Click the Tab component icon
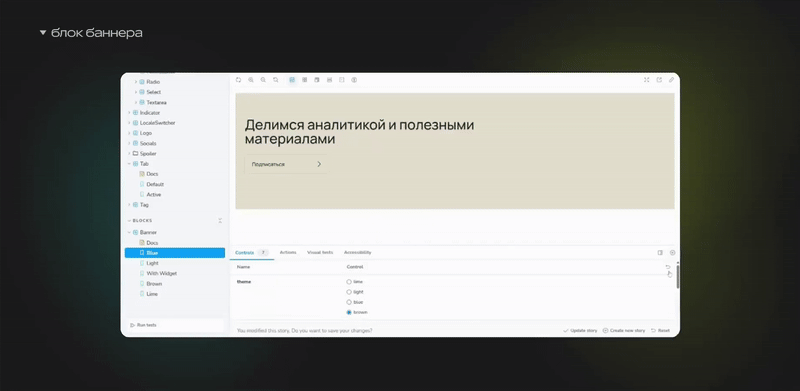The width and height of the screenshot is (800, 391). click(136, 164)
